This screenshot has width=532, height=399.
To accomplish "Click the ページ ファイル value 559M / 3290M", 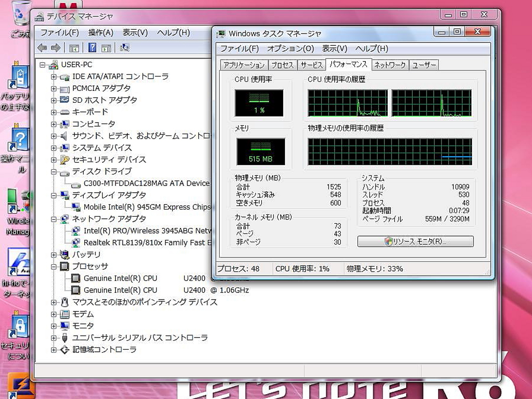I will coord(447,219).
